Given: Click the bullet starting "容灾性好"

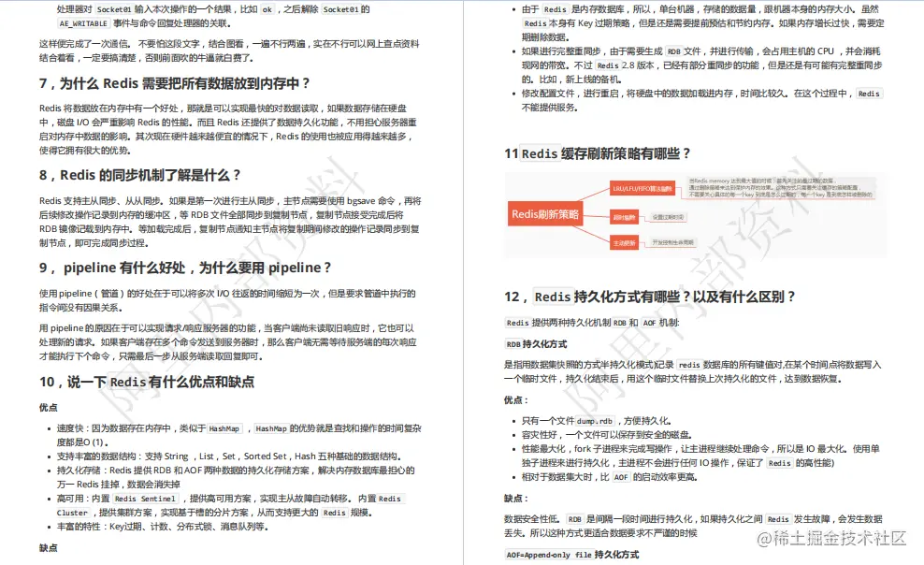Looking at the screenshot, I should pyautogui.click(x=606, y=435).
